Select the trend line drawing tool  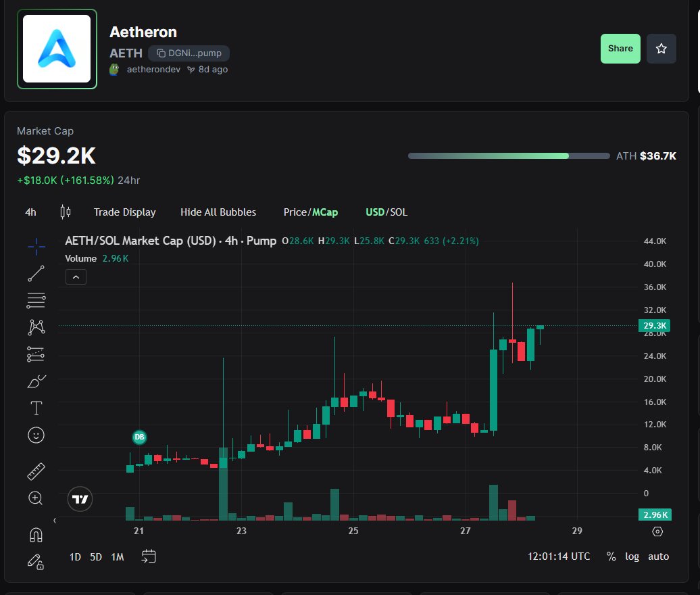tap(36, 273)
